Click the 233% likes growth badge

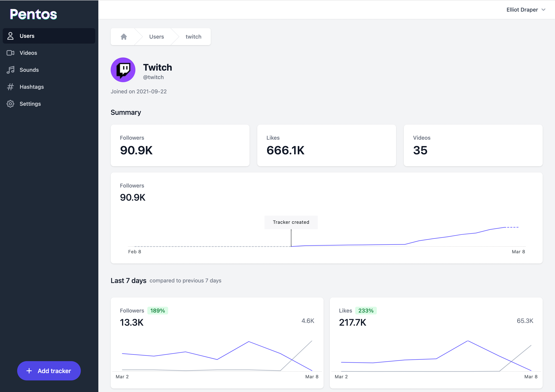point(366,311)
